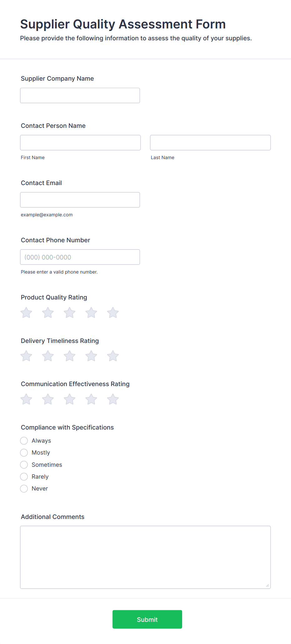Screen dimensions: 291x644
Task: Give Product Quality a three-star rating
Action: [69, 313]
